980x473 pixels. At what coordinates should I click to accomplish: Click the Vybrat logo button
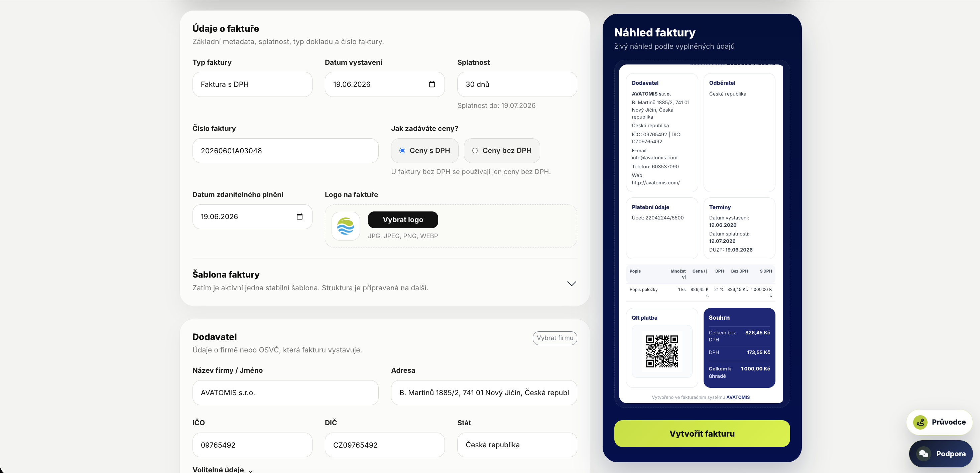[x=403, y=220]
